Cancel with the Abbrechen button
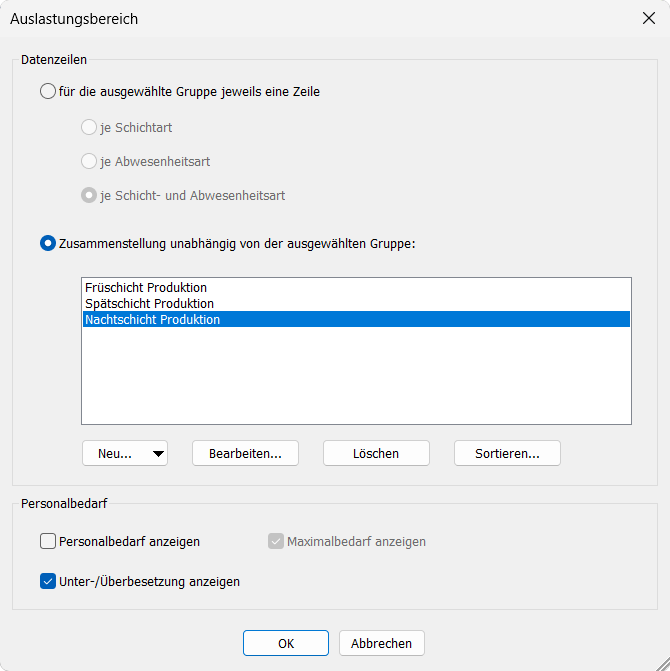Image resolution: width=670 pixels, height=671 pixels. tap(382, 643)
